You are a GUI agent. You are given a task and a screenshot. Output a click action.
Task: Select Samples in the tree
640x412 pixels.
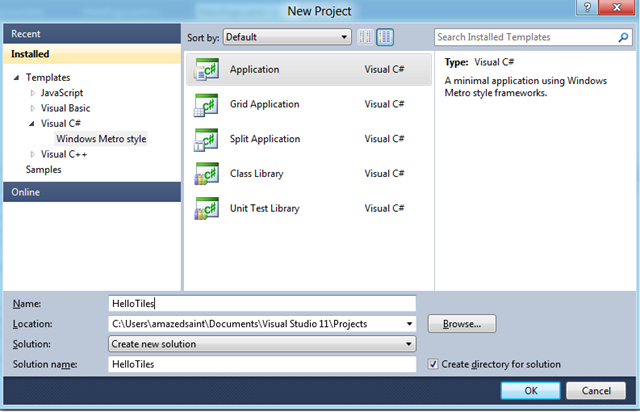43,169
